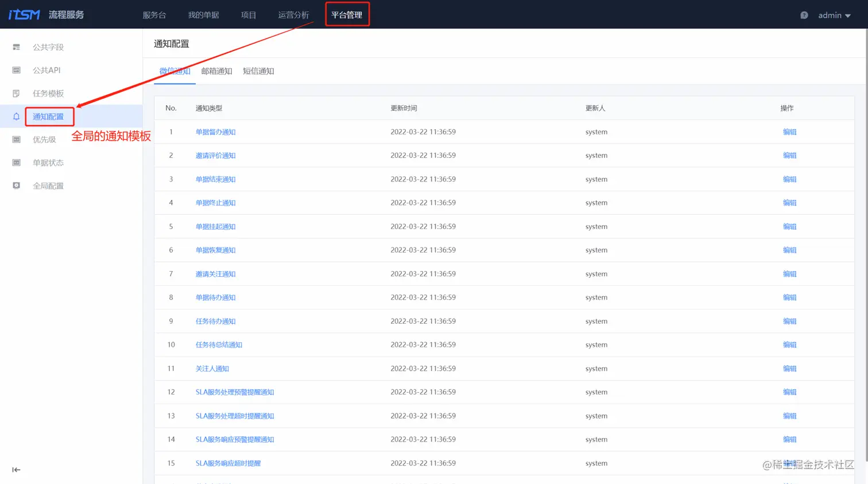
Task: Open the 单据终止通知 link
Action: pyautogui.click(x=215, y=203)
